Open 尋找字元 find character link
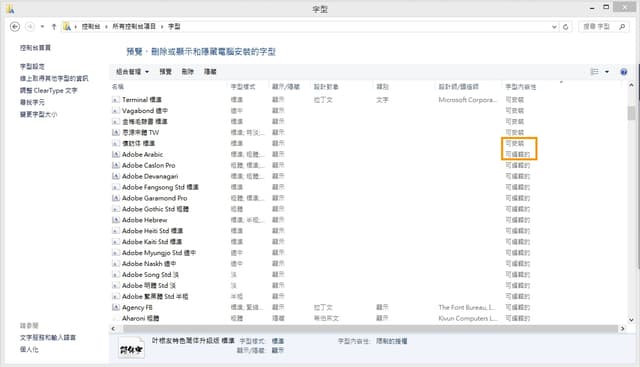The height and width of the screenshot is (367, 640). click(32, 102)
